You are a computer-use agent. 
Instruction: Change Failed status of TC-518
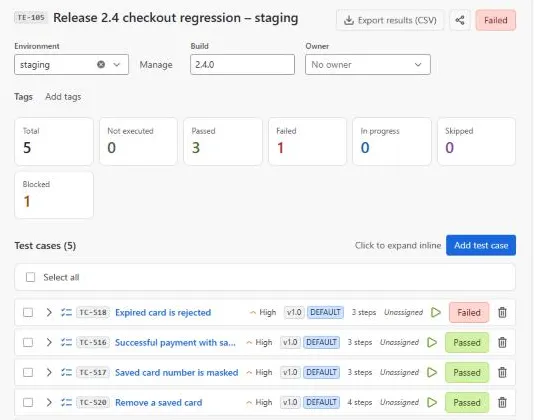(469, 312)
